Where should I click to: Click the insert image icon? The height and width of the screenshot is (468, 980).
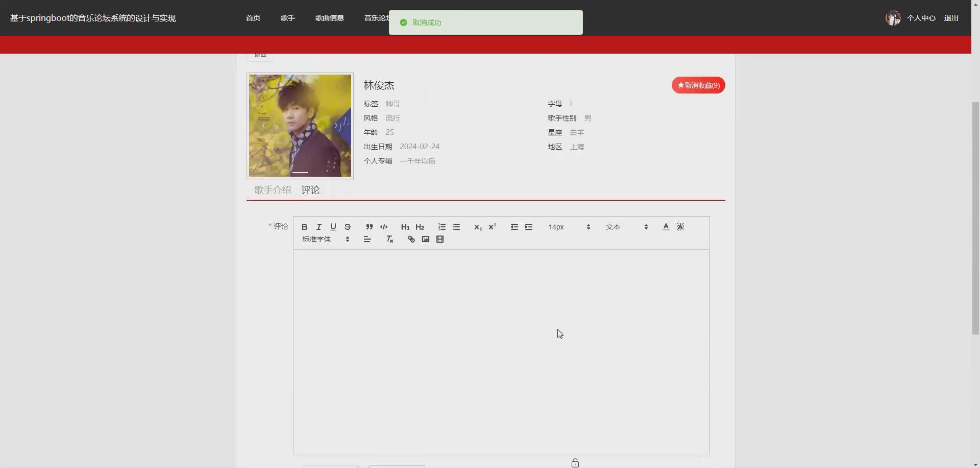point(426,239)
